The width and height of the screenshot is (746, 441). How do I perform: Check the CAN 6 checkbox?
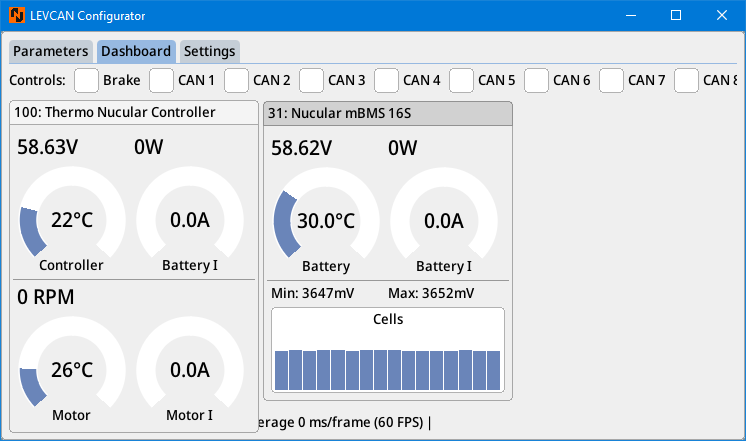pyautogui.click(x=537, y=80)
